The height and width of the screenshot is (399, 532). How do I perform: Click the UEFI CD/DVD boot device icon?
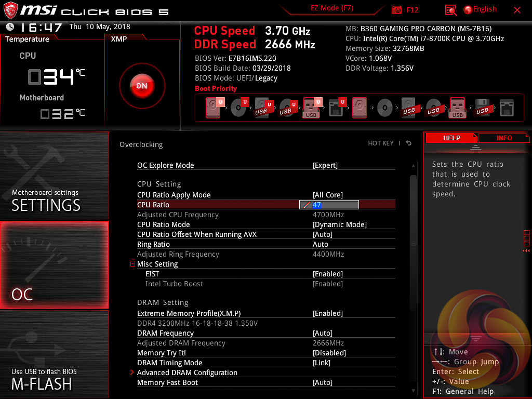(x=240, y=108)
